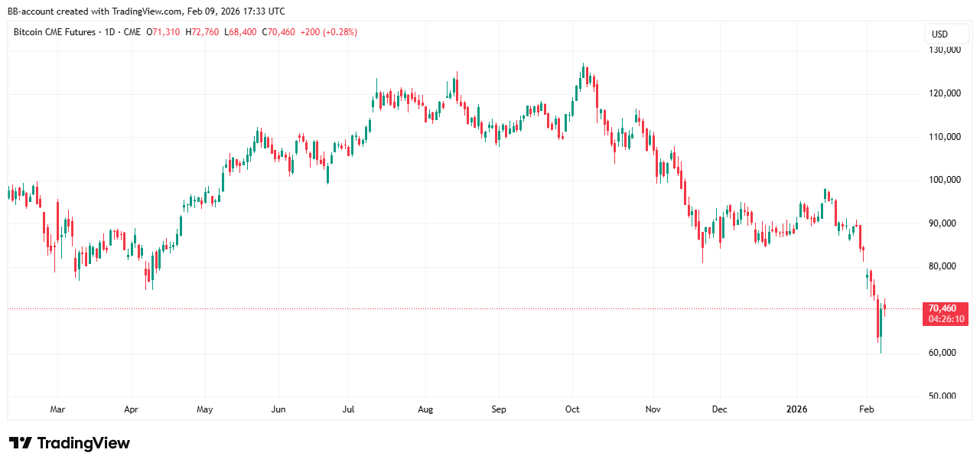Click the 130,000 price axis label
The image size is (980, 466).
click(x=943, y=51)
